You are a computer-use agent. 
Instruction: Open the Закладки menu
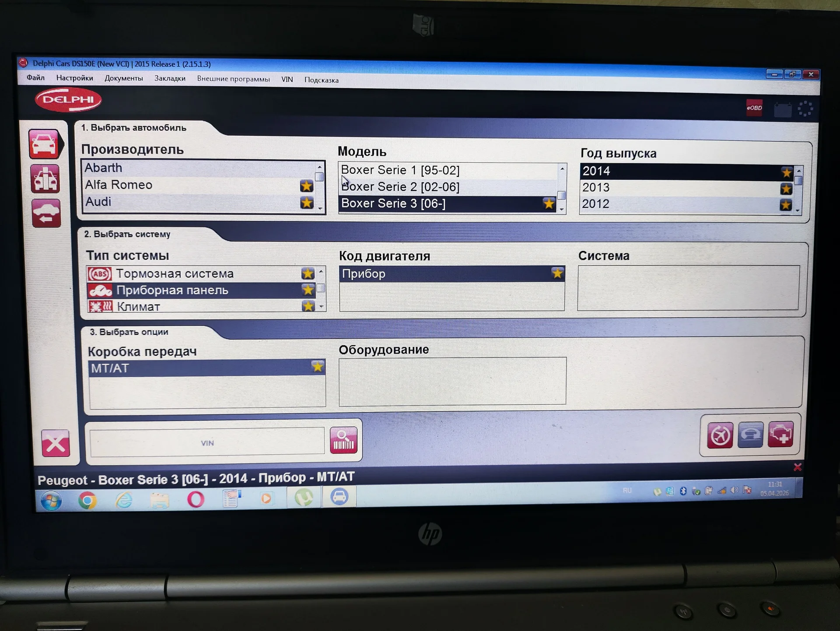tap(170, 78)
